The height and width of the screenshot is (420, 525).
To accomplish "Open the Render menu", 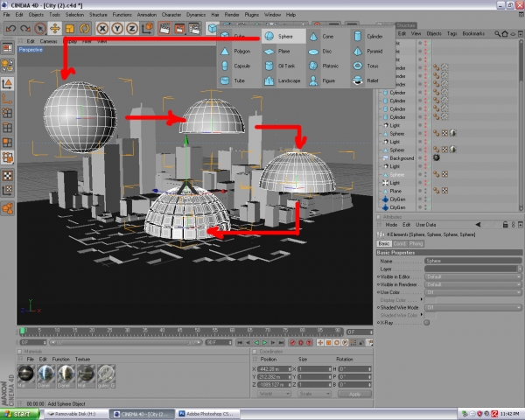I will click(232, 15).
